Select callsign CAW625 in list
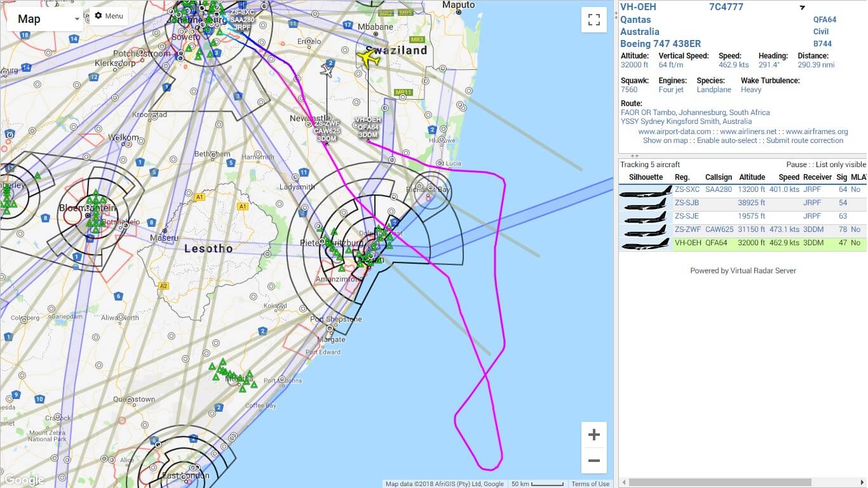Image resolution: width=868 pixels, height=488 pixels. click(719, 229)
